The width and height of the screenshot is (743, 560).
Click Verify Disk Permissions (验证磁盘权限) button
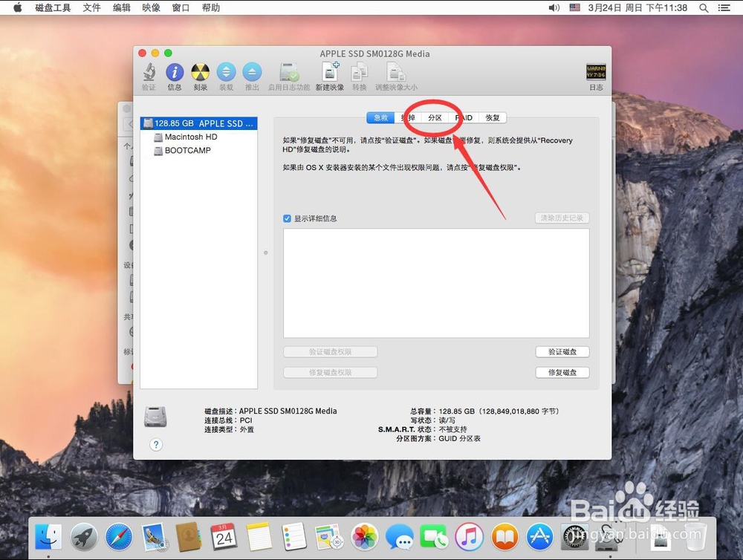pyautogui.click(x=331, y=351)
